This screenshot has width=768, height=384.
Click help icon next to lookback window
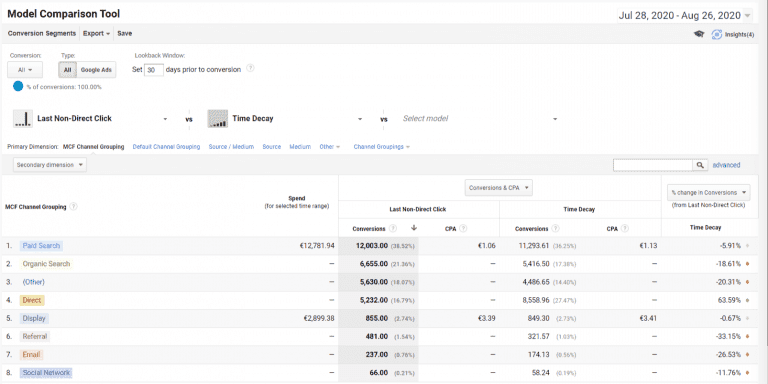click(250, 69)
